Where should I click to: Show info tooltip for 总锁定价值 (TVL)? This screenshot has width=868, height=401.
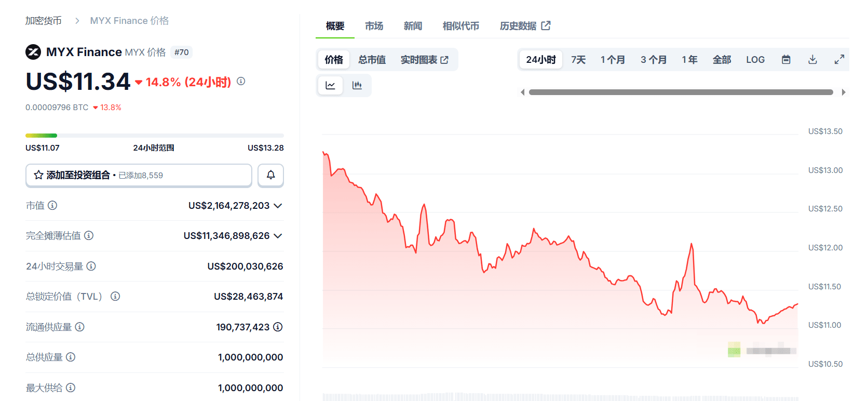tap(115, 296)
